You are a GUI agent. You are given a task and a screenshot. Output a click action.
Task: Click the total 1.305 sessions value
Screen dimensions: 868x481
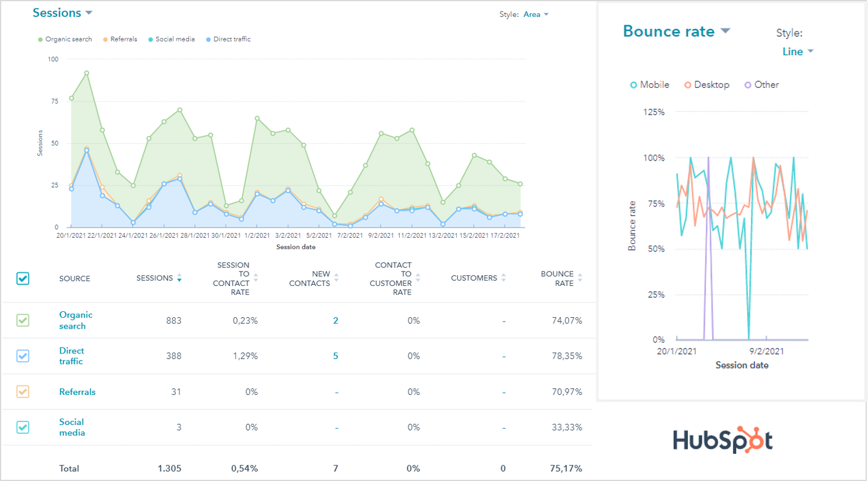click(x=169, y=468)
